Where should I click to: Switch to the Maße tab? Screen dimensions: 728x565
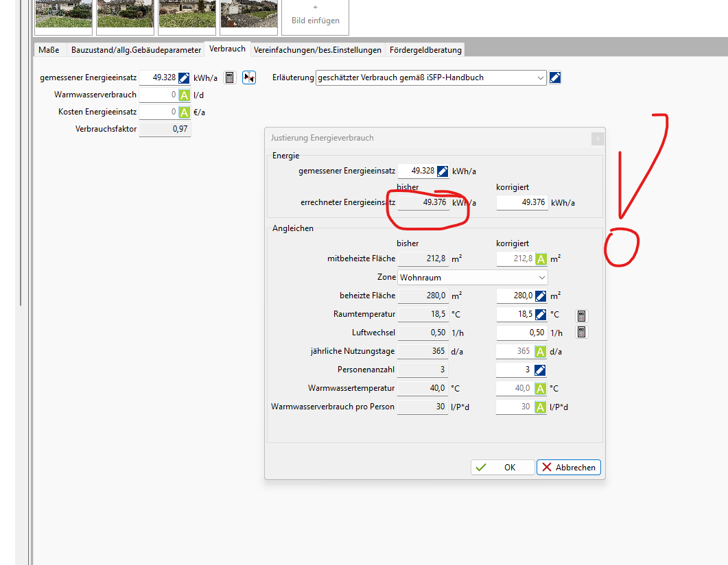(x=49, y=50)
